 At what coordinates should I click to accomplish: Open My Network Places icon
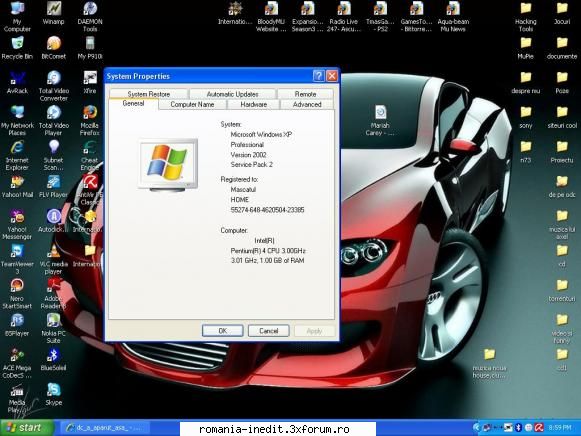point(17,121)
